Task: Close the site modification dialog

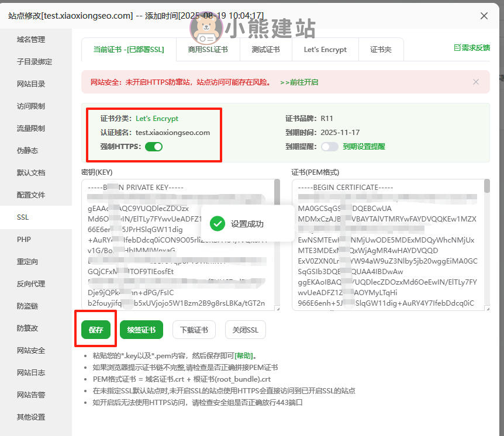Action: pyautogui.click(x=484, y=16)
